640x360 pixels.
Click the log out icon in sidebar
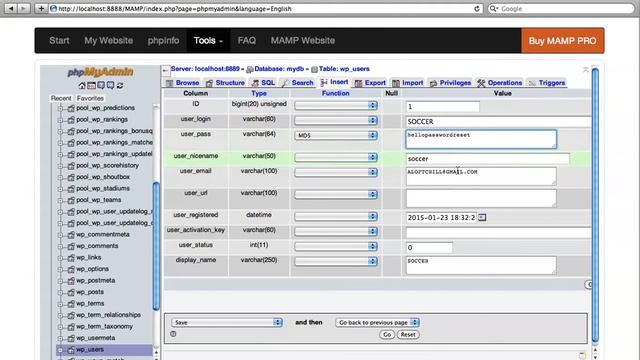[x=91, y=86]
